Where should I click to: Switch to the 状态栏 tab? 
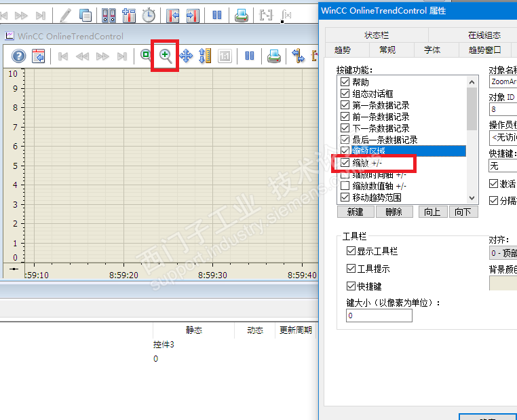click(377, 35)
